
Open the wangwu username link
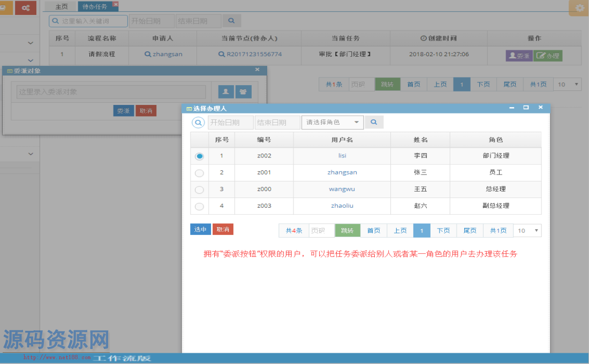point(342,189)
